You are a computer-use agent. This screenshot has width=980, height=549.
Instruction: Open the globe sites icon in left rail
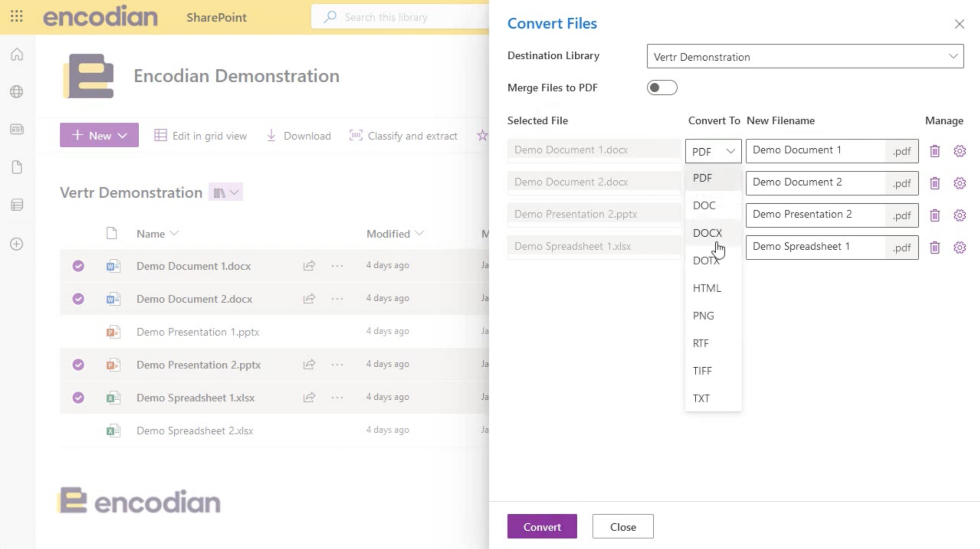pyautogui.click(x=17, y=91)
